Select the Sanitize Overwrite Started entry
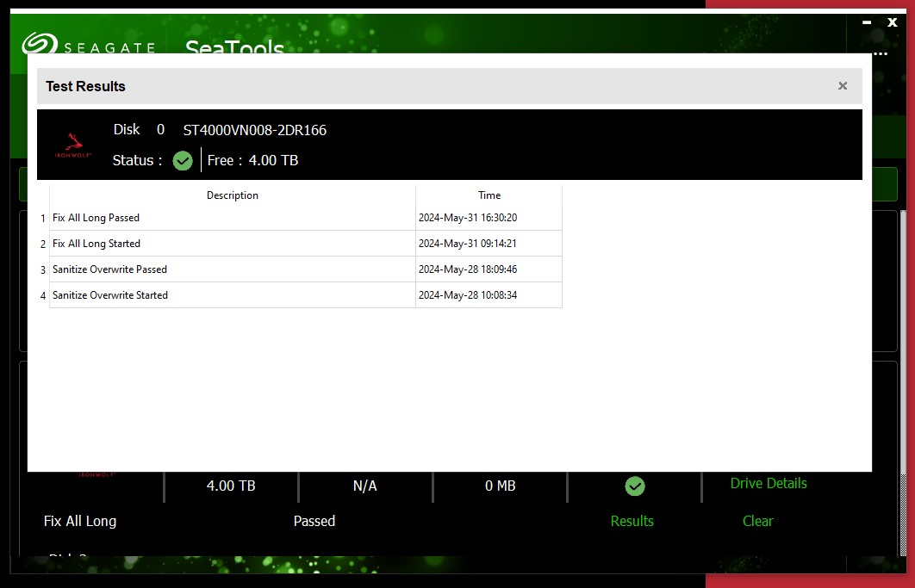 click(x=109, y=295)
